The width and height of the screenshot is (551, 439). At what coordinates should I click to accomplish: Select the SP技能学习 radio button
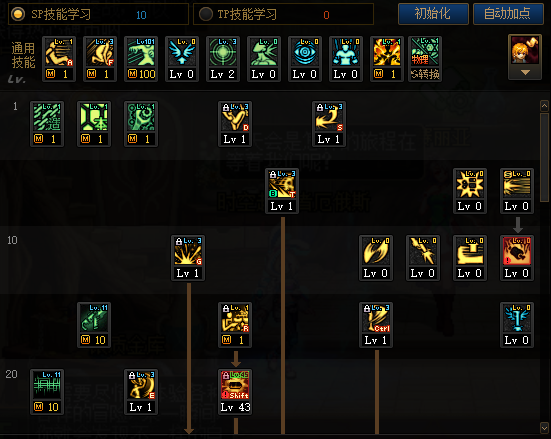point(18,14)
